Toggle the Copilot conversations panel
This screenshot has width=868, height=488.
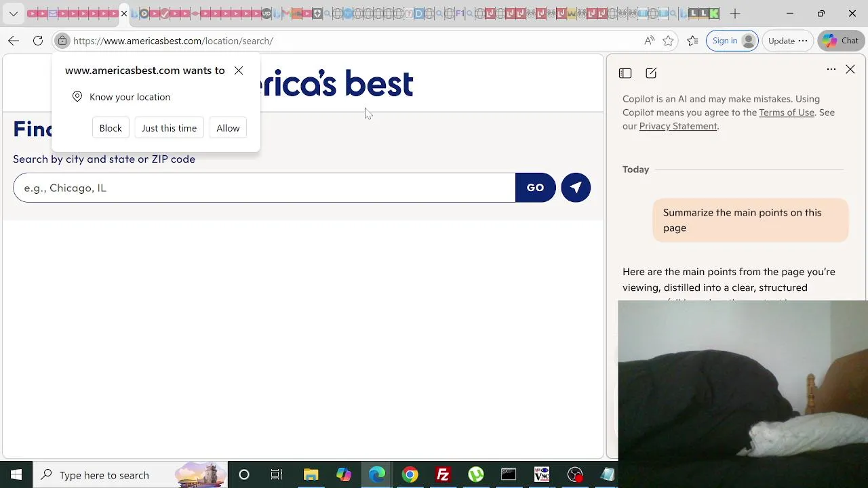[x=625, y=73]
